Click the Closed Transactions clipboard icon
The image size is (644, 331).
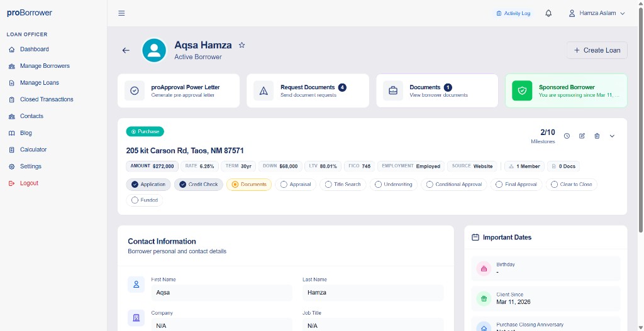click(11, 100)
